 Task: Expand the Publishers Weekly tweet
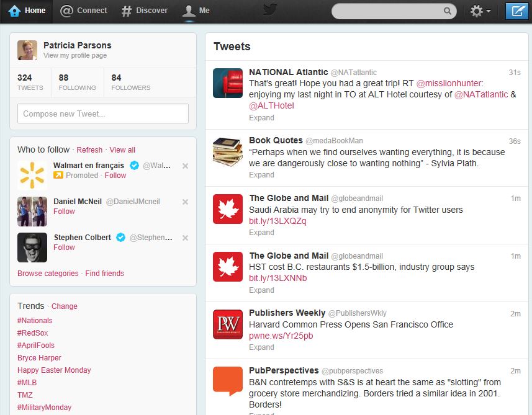(261, 347)
